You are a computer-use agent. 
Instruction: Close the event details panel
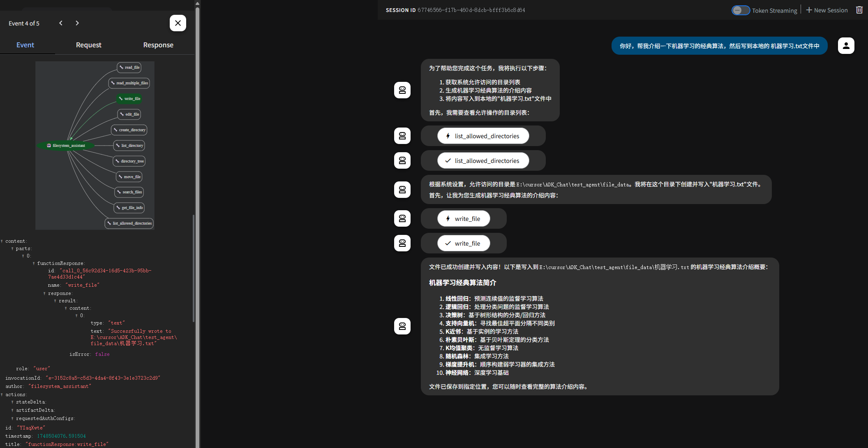click(178, 23)
